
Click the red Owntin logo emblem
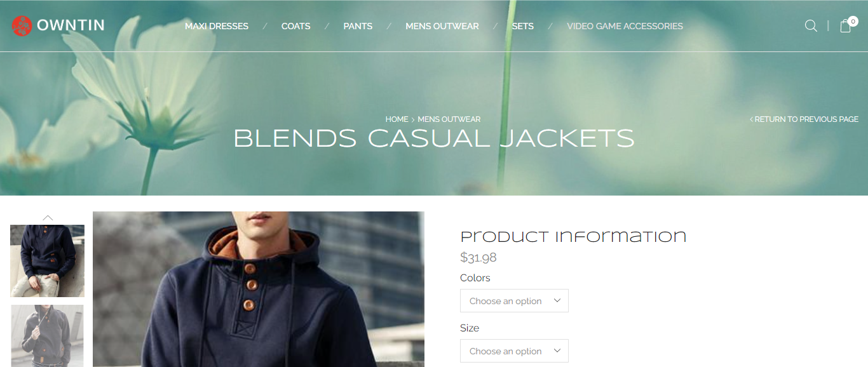[x=22, y=26]
